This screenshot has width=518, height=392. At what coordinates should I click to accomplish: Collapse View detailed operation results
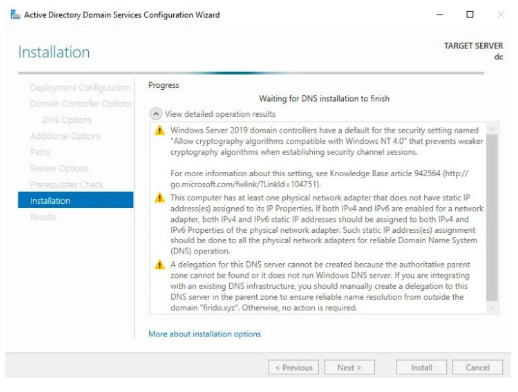click(x=156, y=114)
